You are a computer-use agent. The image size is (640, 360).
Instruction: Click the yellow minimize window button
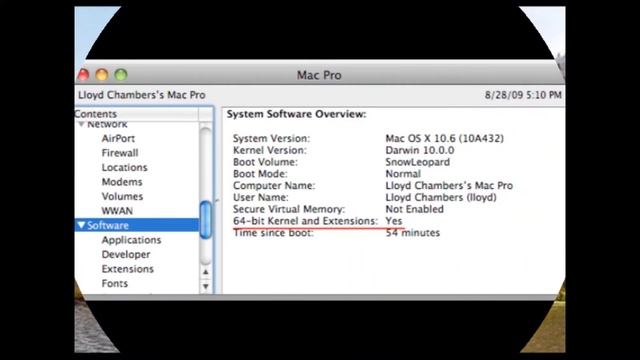tap(102, 75)
